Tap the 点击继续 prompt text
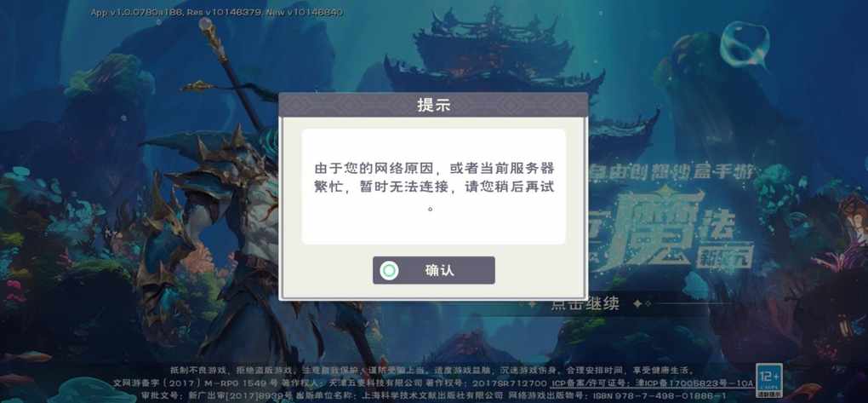This screenshot has height=403, width=868. [585, 304]
